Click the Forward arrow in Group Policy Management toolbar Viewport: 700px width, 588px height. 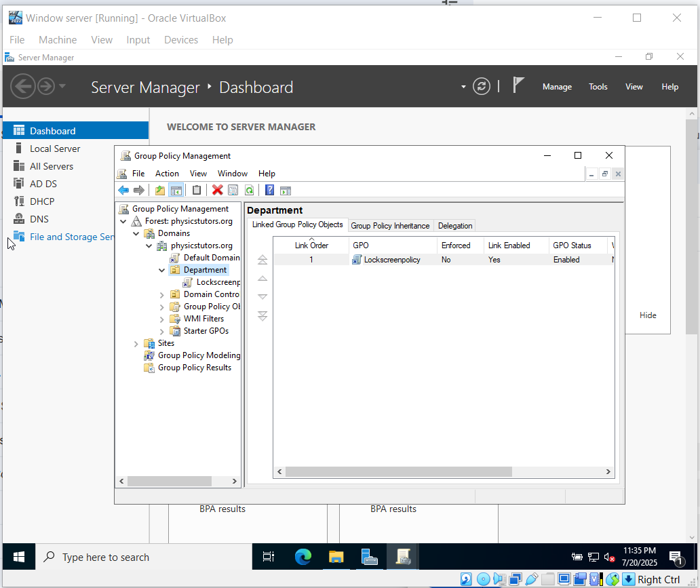click(139, 190)
